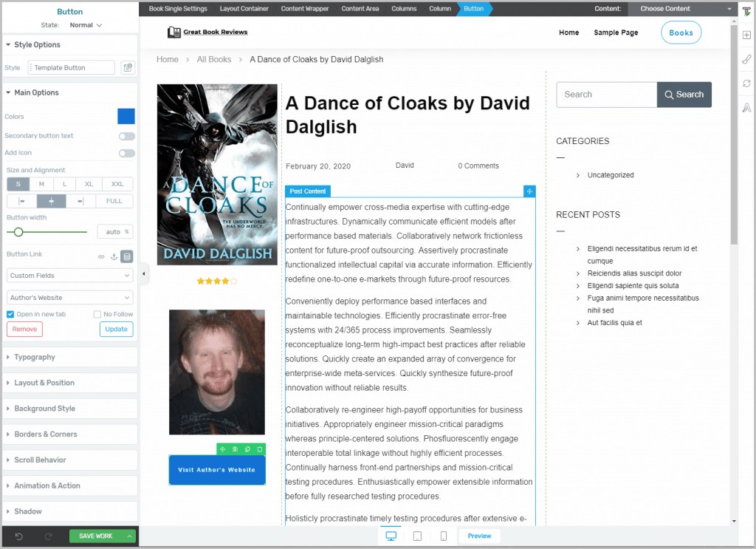Click the static link chain icon
Image resolution: width=756 pixels, height=549 pixels.
(101, 256)
